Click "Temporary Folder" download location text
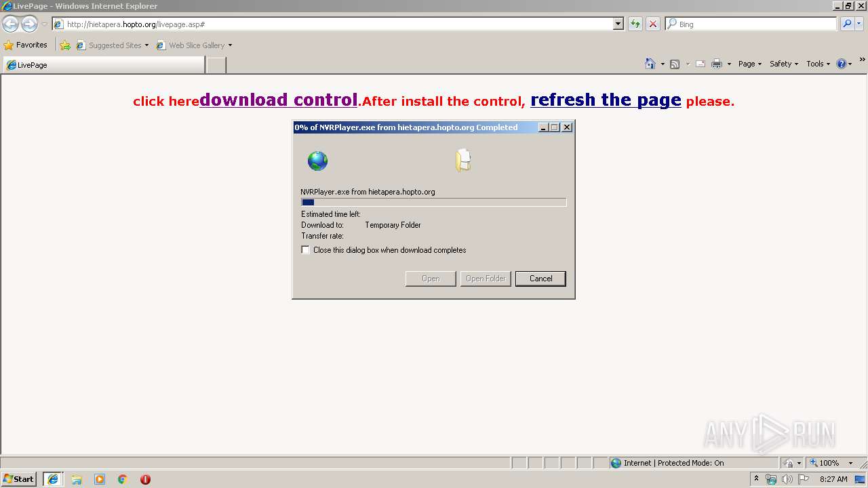The image size is (868, 488). coord(393,225)
